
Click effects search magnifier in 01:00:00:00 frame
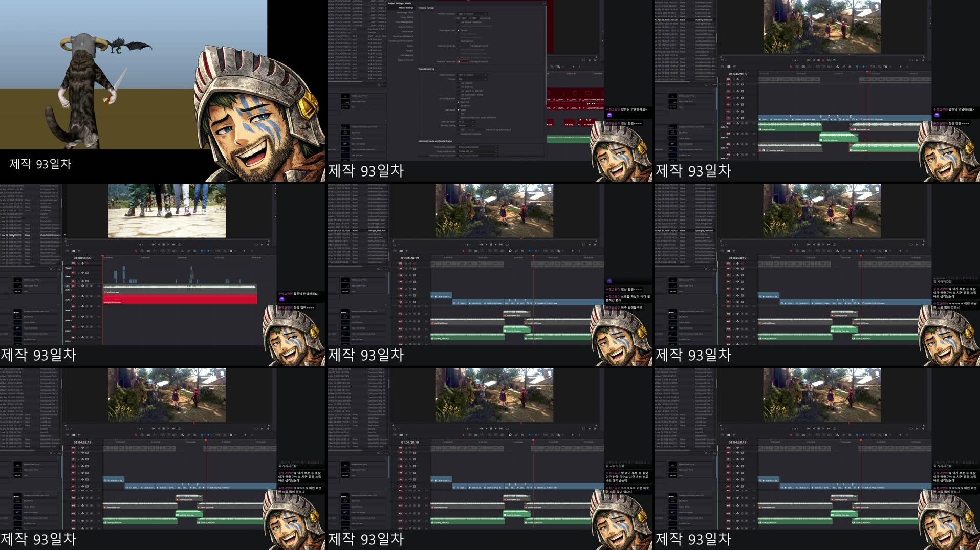click(51, 269)
